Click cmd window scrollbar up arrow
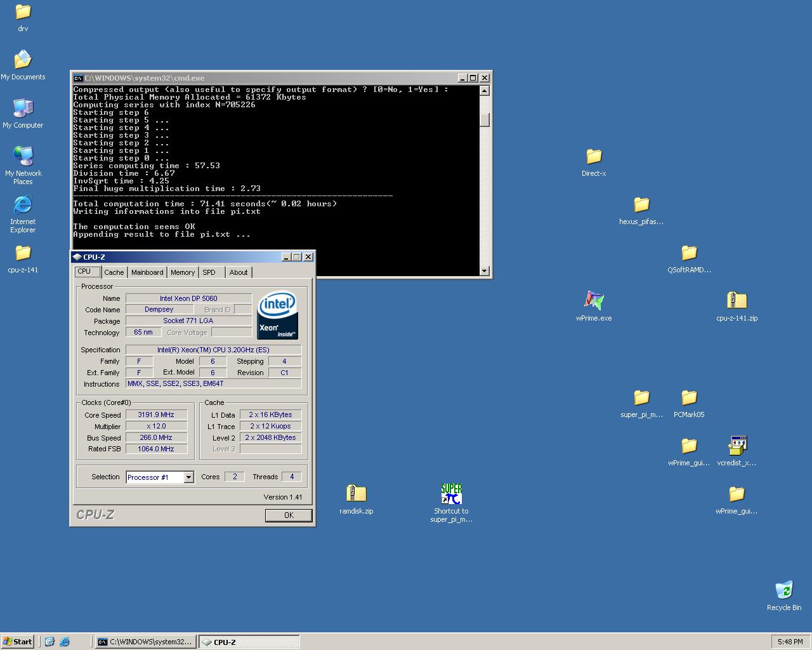Image resolution: width=812 pixels, height=650 pixels. point(485,90)
